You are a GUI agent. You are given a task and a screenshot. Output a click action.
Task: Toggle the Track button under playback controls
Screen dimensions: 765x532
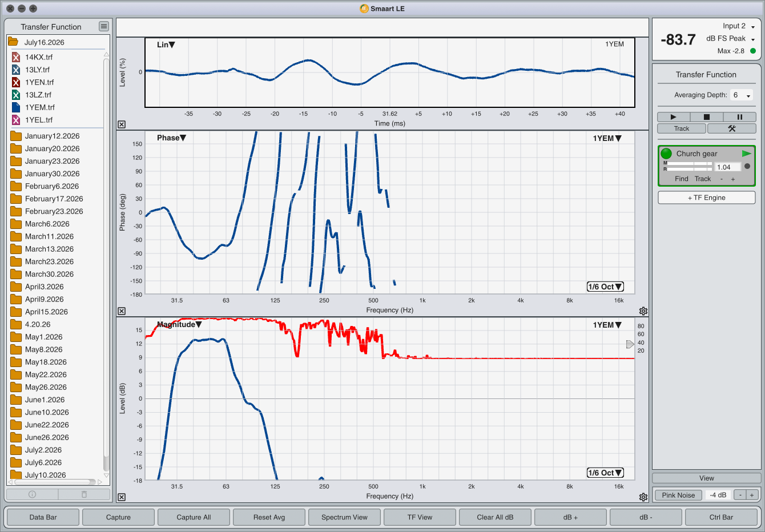[682, 128]
